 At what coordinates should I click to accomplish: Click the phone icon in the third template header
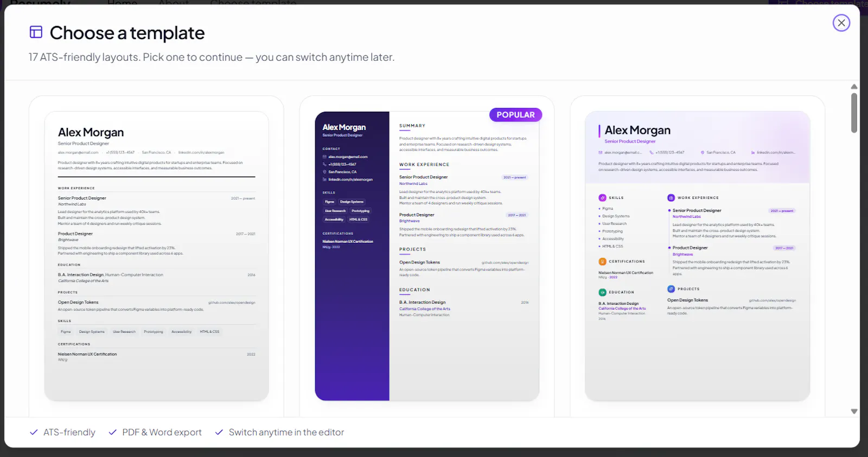tap(652, 152)
